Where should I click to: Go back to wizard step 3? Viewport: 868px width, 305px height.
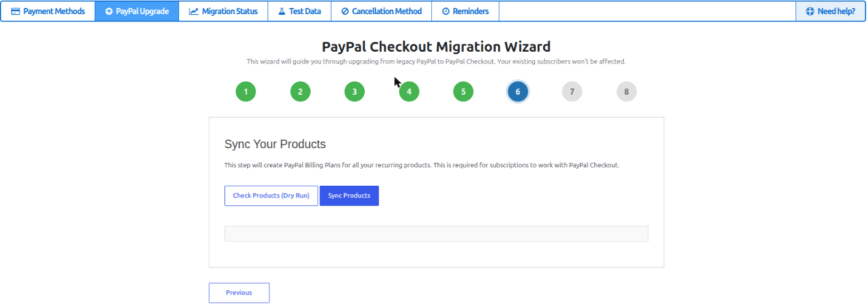pos(354,92)
